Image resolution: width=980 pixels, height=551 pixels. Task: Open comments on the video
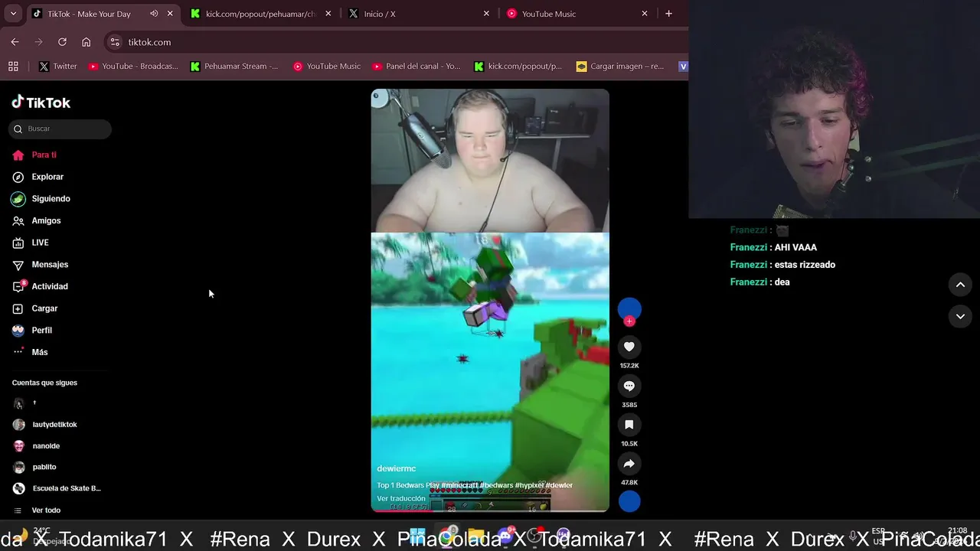pyautogui.click(x=629, y=386)
